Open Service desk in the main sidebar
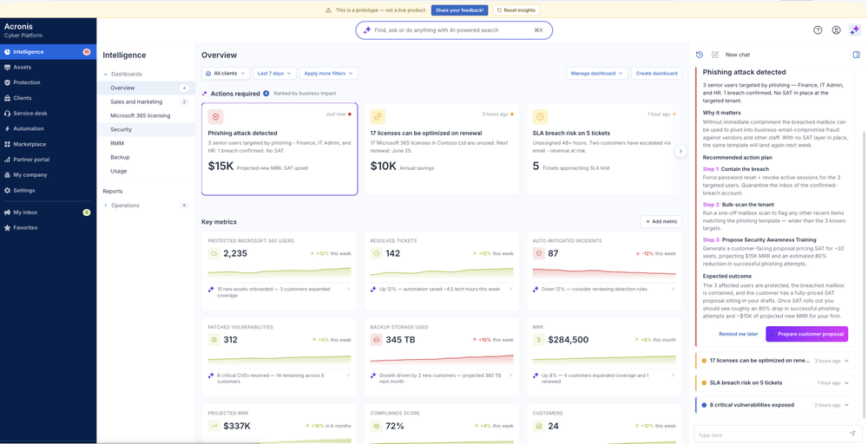This screenshot has width=868, height=444. pos(48,114)
